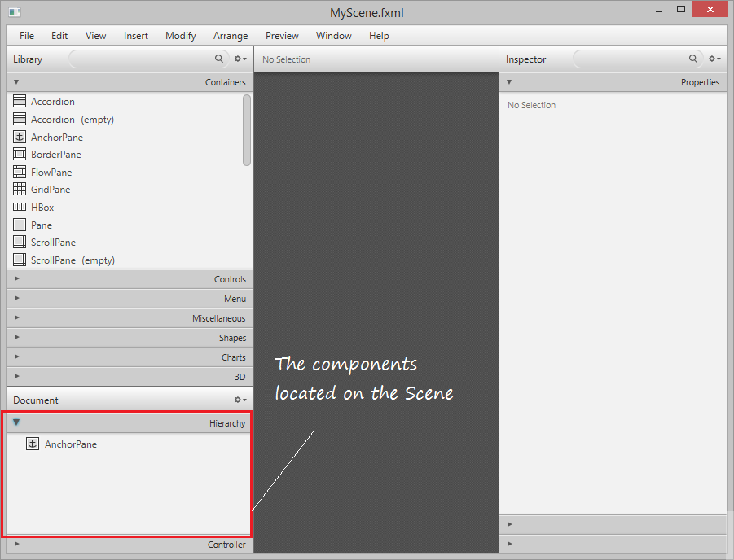Click the FlowPane icon
Screen dimensions: 734x560
pyautogui.click(x=20, y=172)
